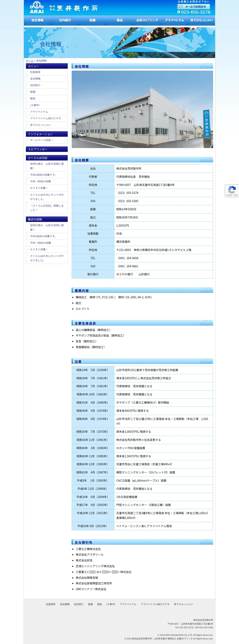239x644 pixels.
Task: Open アライベトナム in the top navigation
Action: [x=174, y=20]
